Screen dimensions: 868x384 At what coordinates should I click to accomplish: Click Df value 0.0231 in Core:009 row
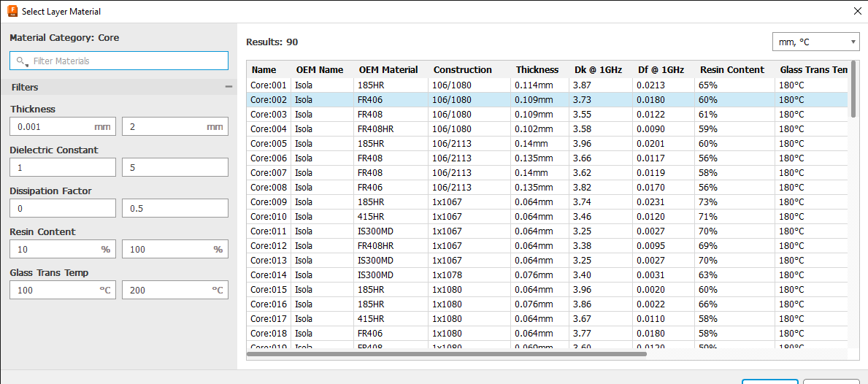[x=650, y=202]
